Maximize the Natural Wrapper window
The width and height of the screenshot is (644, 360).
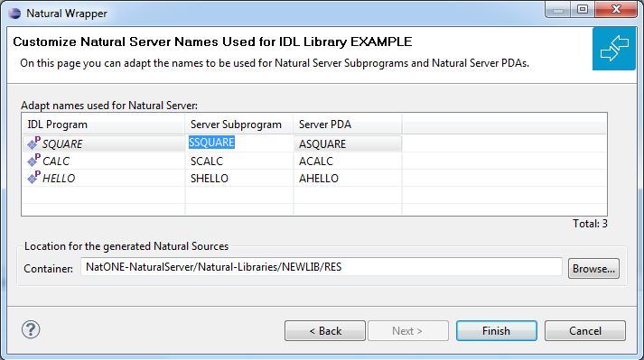click(583, 10)
